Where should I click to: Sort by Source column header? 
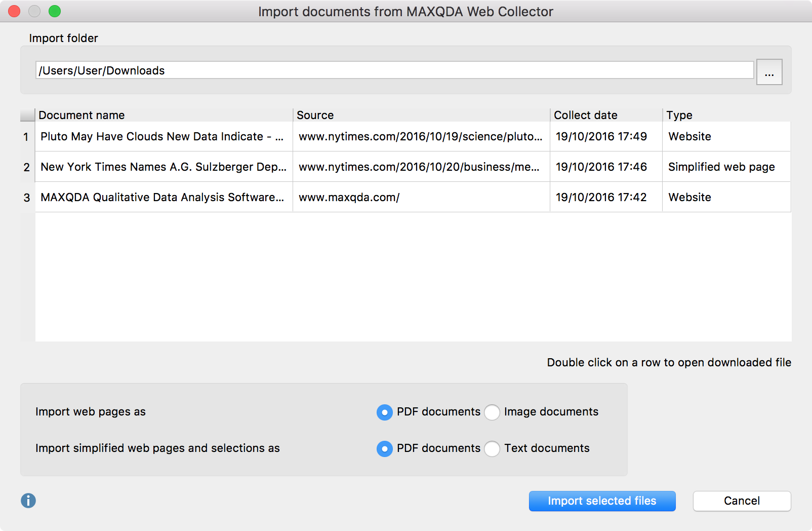tap(421, 115)
